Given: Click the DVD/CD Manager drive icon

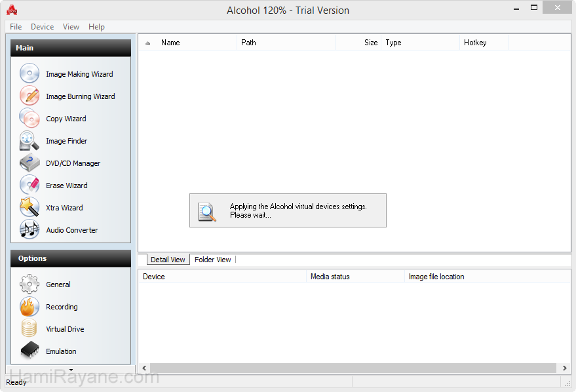Looking at the screenshot, I should click(x=29, y=163).
